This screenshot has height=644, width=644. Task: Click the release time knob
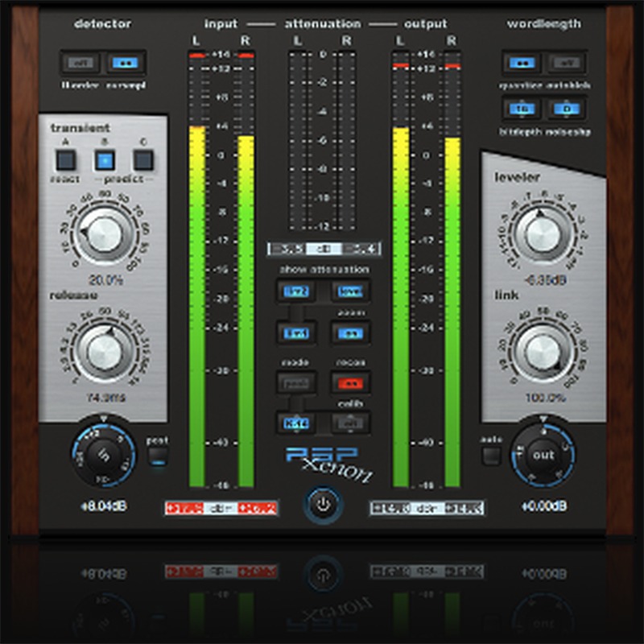coord(105,352)
